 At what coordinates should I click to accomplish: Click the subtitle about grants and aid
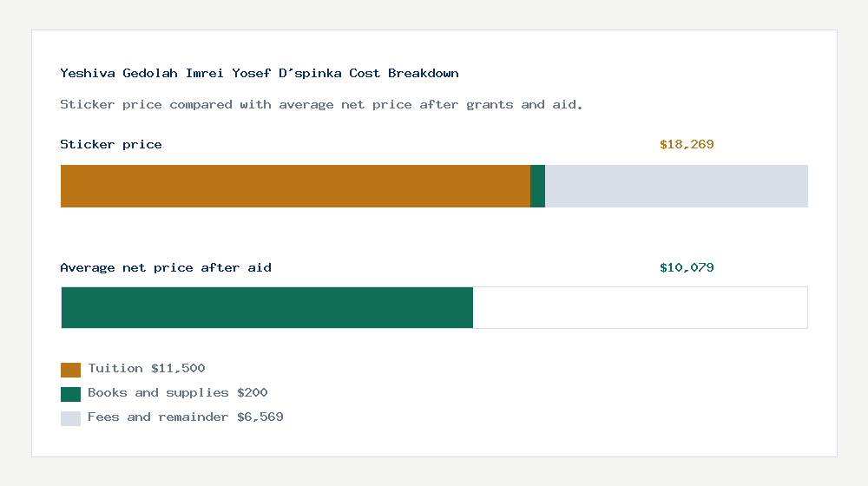[321, 105]
